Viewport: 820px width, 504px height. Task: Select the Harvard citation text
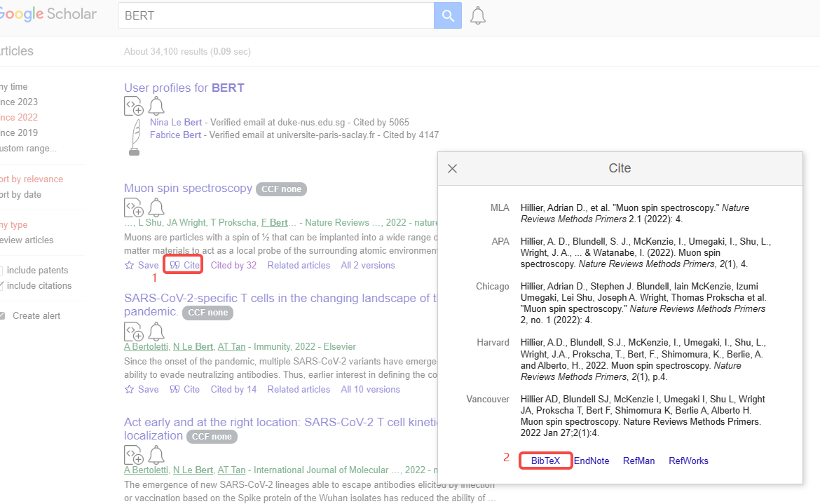point(643,360)
